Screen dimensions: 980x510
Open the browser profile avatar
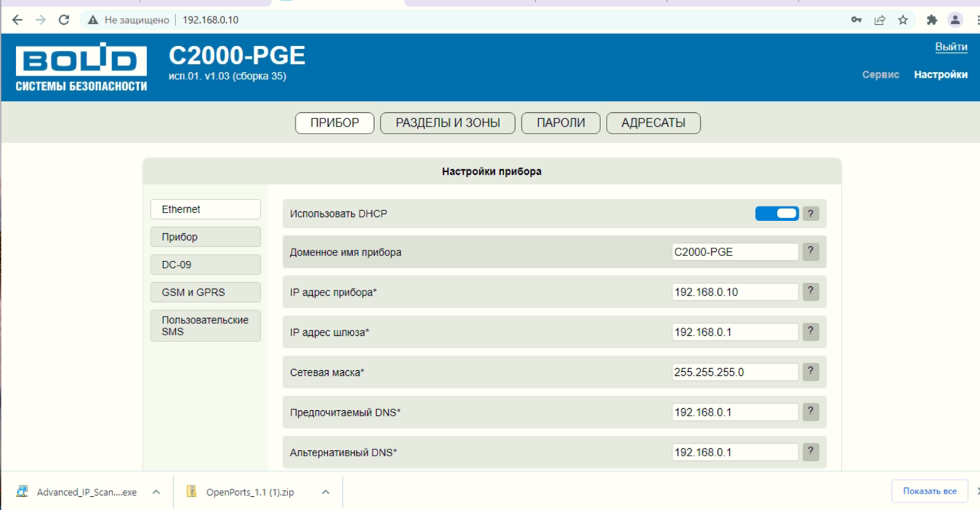pyautogui.click(x=955, y=20)
